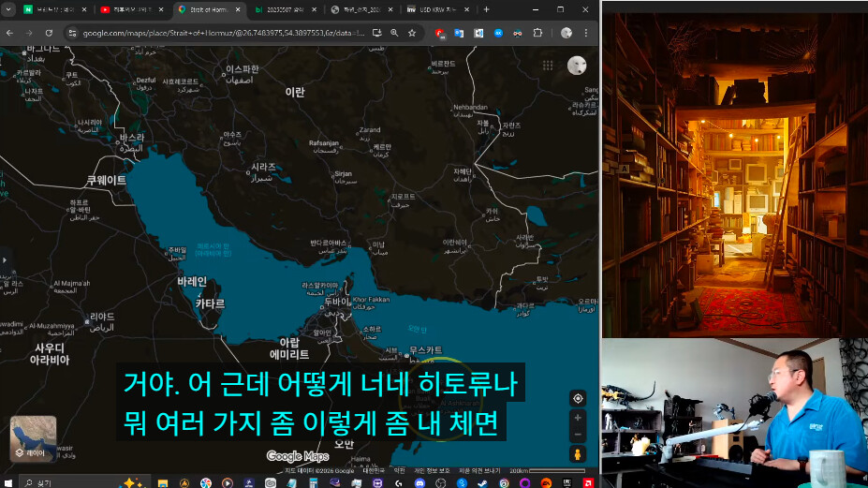Open the Chrome profile avatar
Screen dimensions: 868x488
point(566,33)
